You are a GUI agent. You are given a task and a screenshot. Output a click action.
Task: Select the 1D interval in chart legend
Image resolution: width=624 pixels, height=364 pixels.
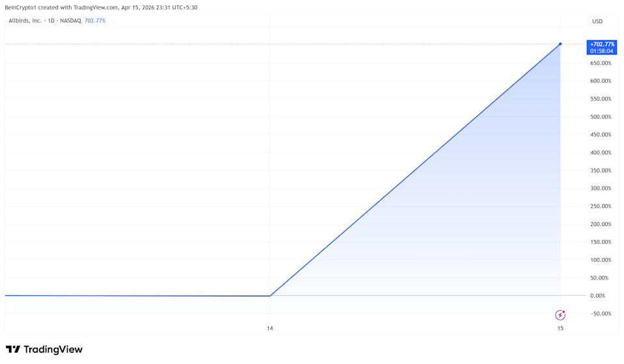coord(51,21)
